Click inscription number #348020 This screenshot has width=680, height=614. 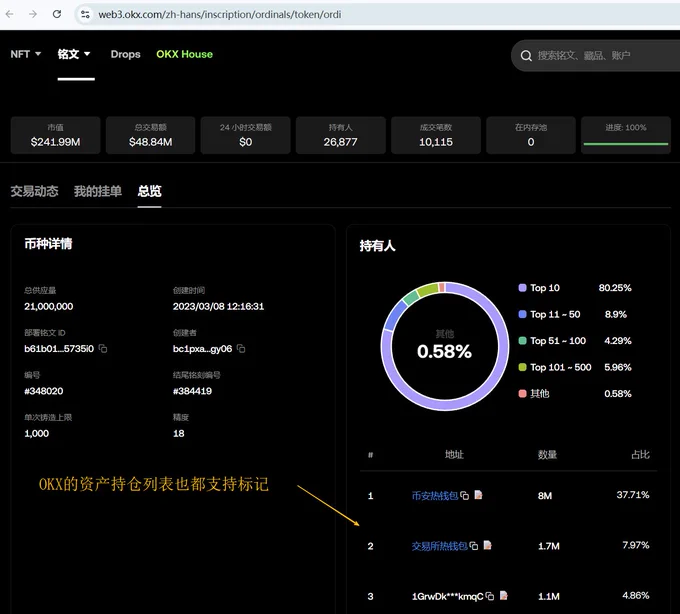point(44,391)
